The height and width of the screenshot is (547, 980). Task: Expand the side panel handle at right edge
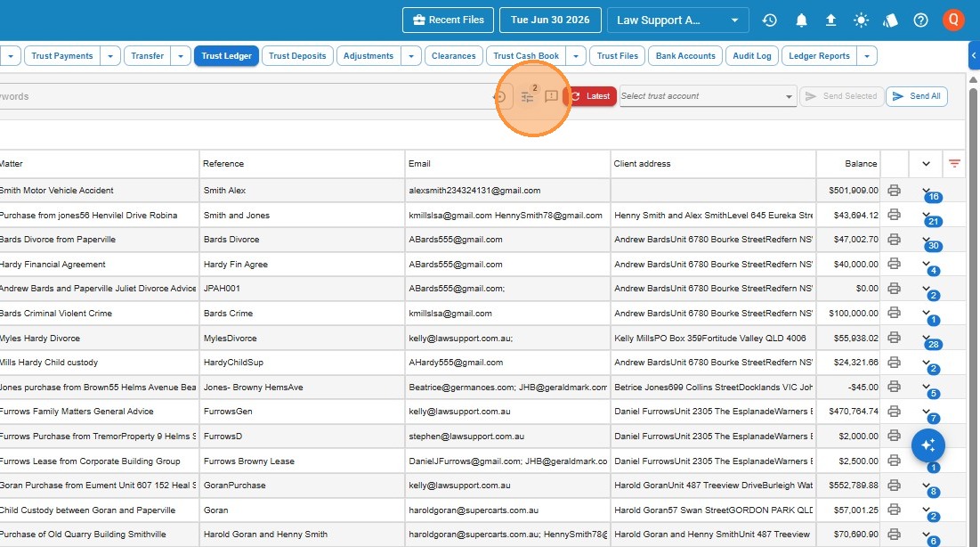[974, 56]
